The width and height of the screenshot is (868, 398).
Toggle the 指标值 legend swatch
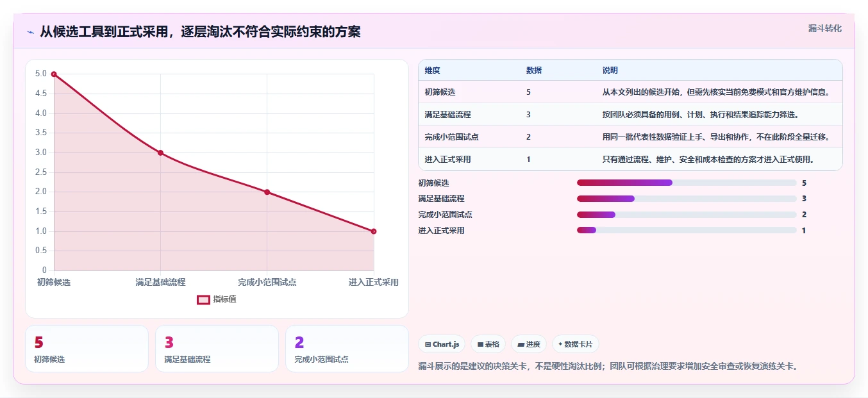[x=203, y=299]
